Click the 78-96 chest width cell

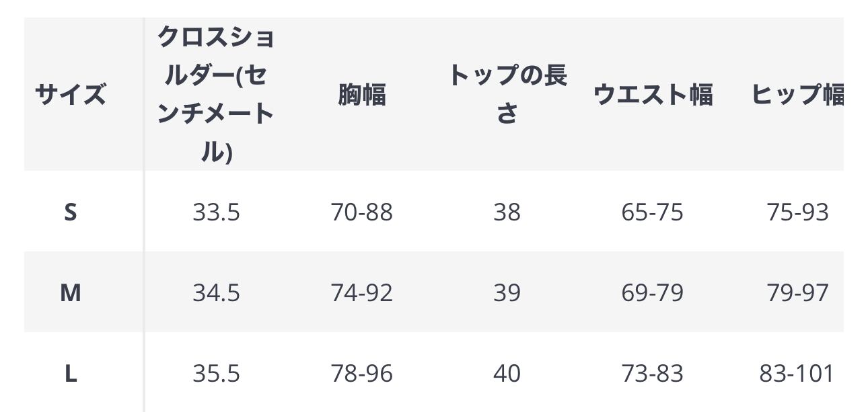(x=361, y=374)
